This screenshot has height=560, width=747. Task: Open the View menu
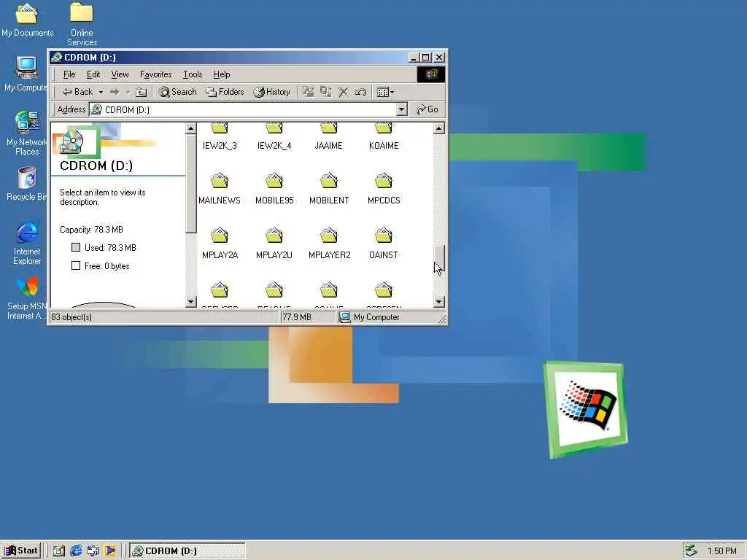point(120,74)
